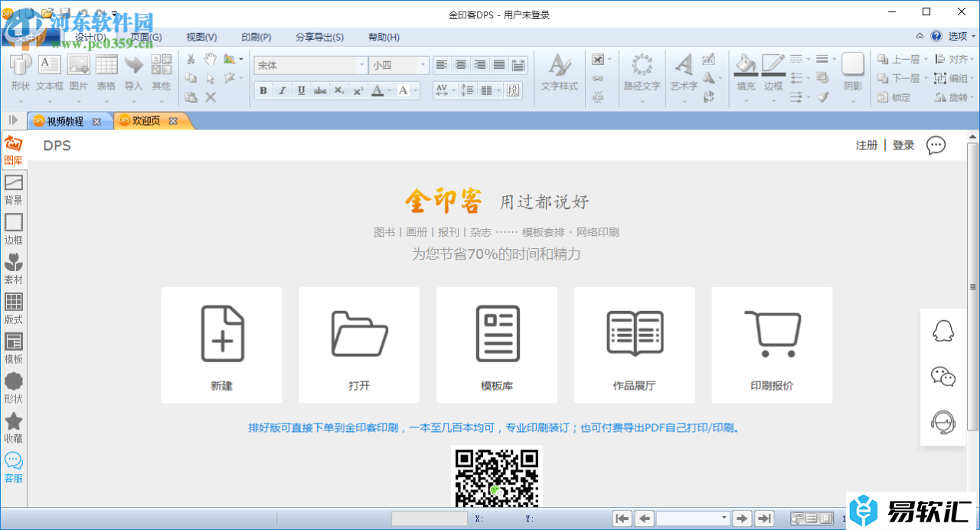Click the scissors cut icon
Image resolution: width=980 pixels, height=530 pixels.
point(191,59)
